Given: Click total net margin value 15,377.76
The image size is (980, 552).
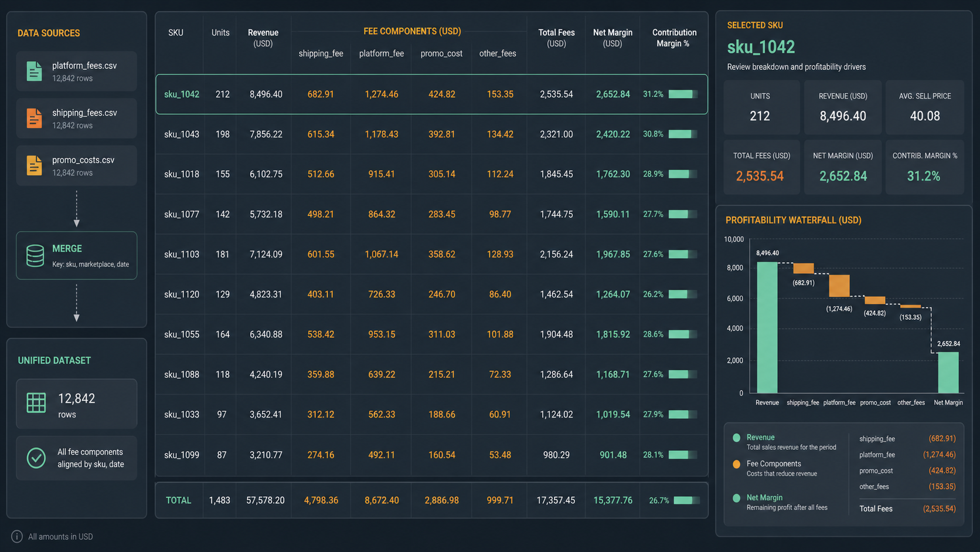Looking at the screenshot, I should click(612, 500).
